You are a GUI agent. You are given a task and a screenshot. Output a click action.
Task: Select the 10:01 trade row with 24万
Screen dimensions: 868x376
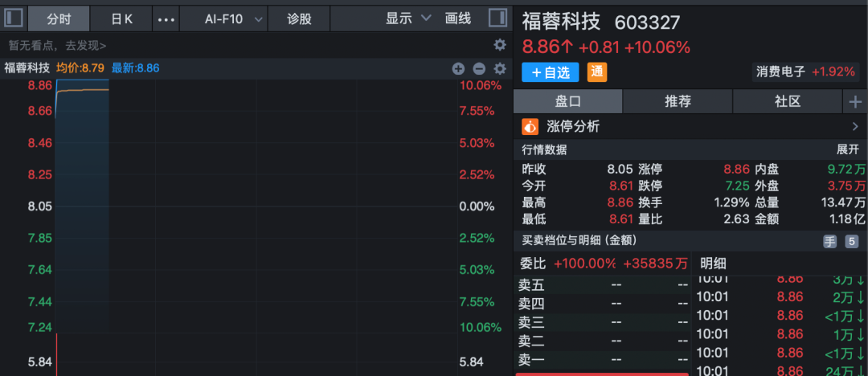click(x=780, y=371)
